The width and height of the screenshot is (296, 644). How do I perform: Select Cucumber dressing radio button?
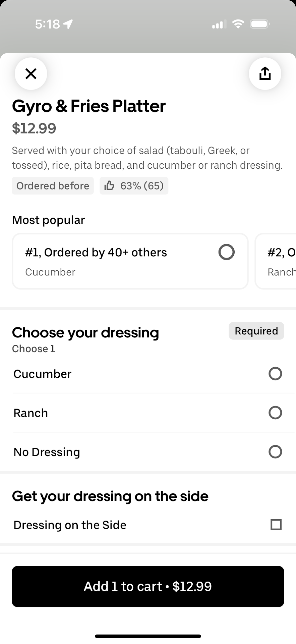point(275,374)
